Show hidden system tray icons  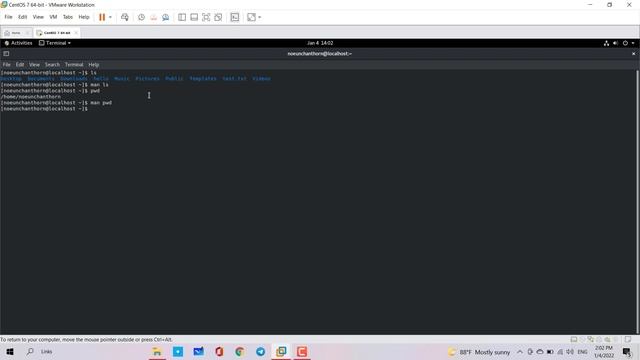(520, 352)
